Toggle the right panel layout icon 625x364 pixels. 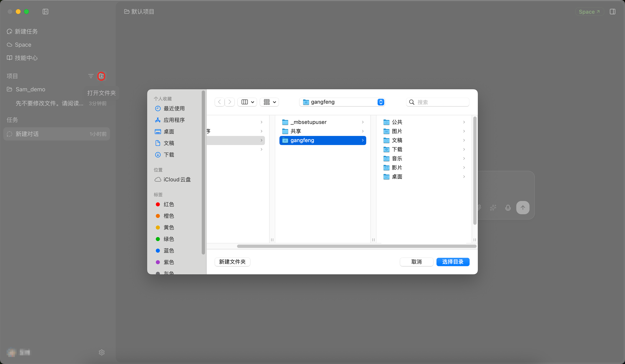(x=613, y=12)
